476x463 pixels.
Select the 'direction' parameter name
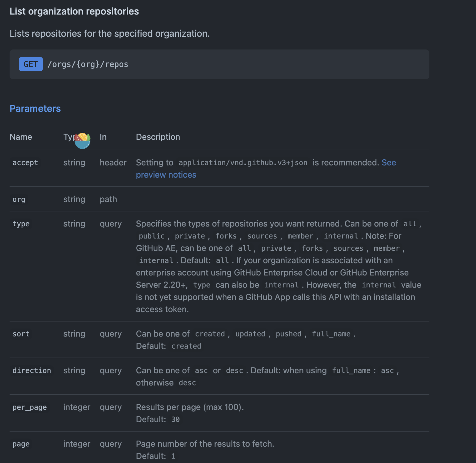[x=32, y=370]
